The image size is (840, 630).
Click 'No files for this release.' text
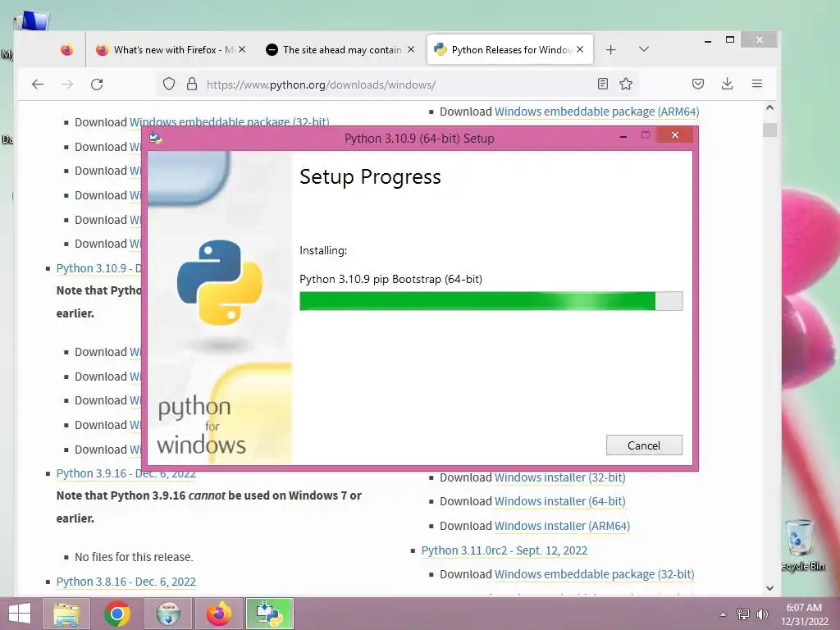click(134, 557)
